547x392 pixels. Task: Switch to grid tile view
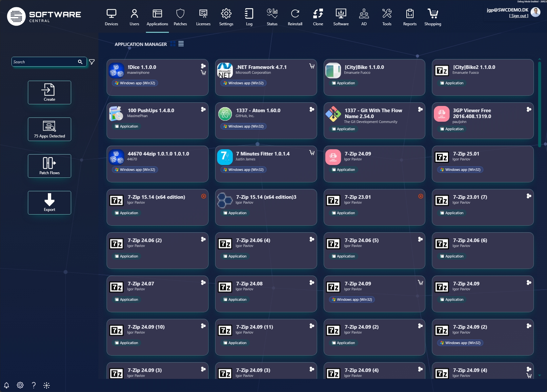173,44
